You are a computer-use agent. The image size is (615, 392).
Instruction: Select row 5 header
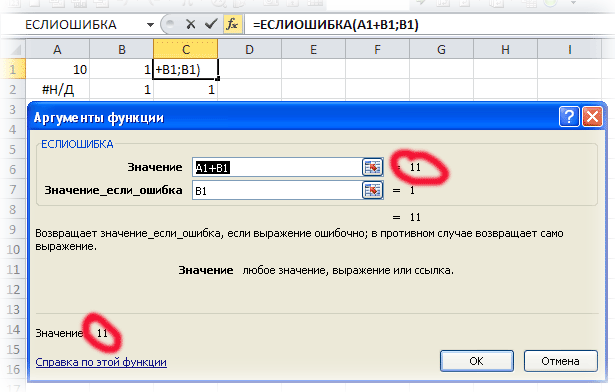coord(13,150)
